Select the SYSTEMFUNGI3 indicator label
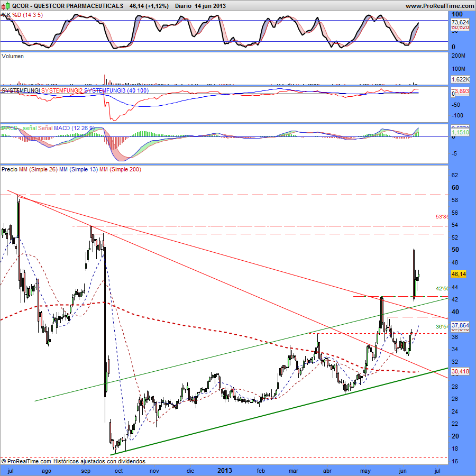This screenshot has width=476, height=476. (104, 90)
